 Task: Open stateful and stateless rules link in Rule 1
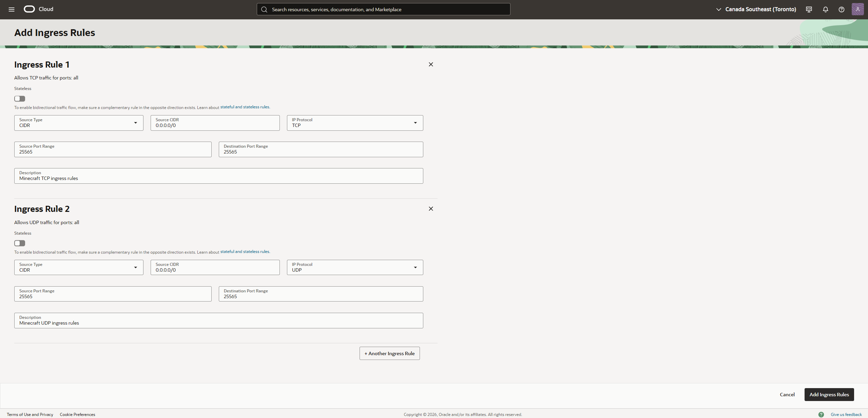tap(245, 107)
